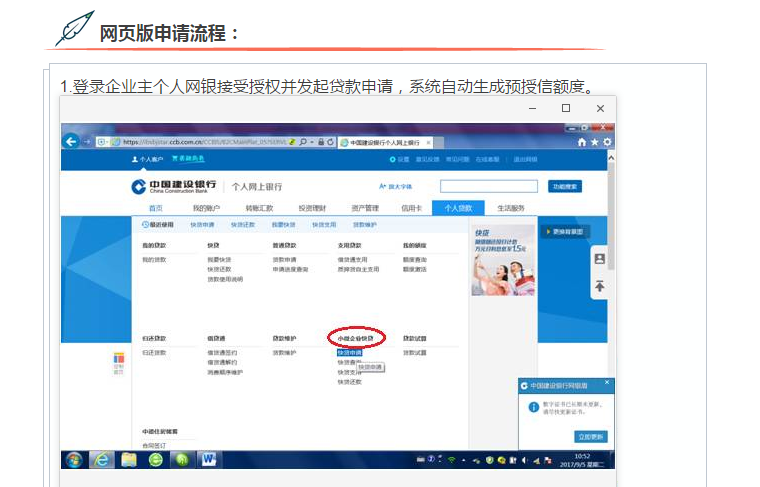Click the Internet Explorer taskbar icon
760x487 pixels.
[101, 460]
